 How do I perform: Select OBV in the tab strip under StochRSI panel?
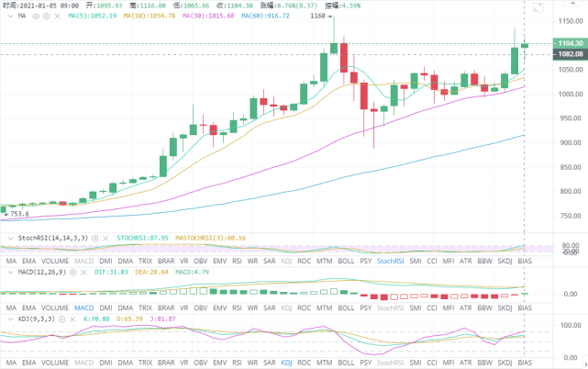tap(201, 261)
